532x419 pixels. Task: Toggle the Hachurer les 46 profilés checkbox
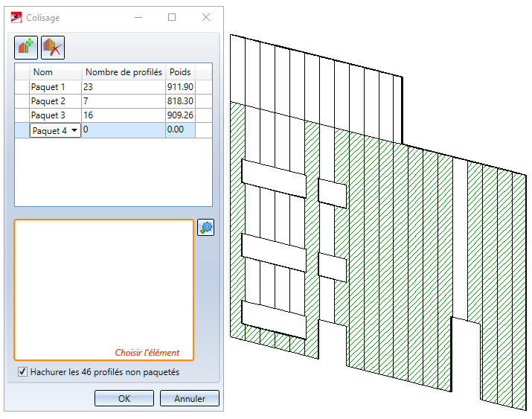point(22,372)
